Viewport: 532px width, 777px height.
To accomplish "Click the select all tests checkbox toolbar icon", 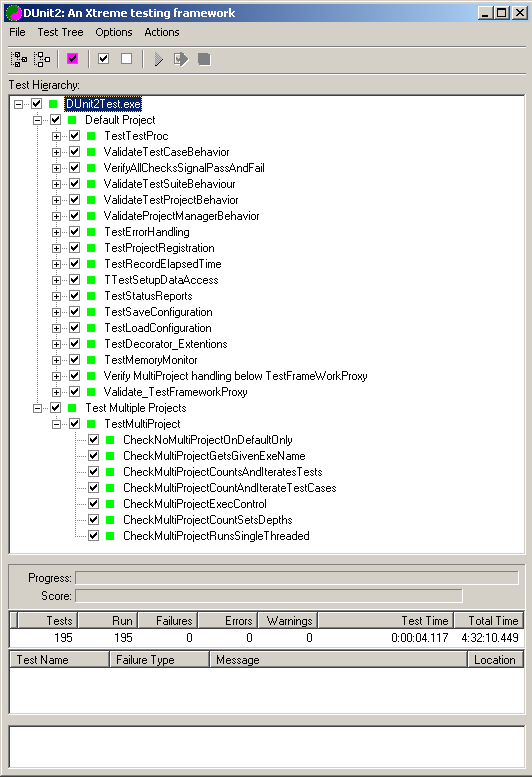I will 104,59.
